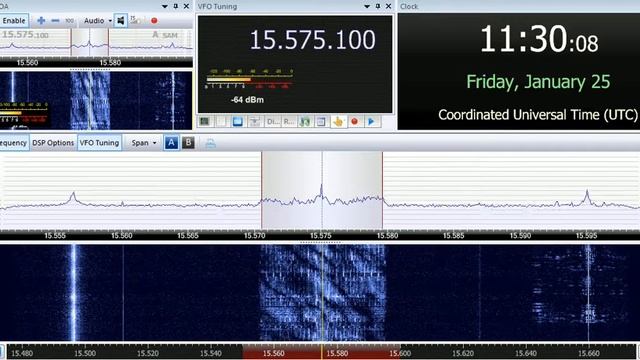Viewport: 640px width, 360px height.
Task: Click the 15.570 tick on spectrum scale
Action: (254, 236)
